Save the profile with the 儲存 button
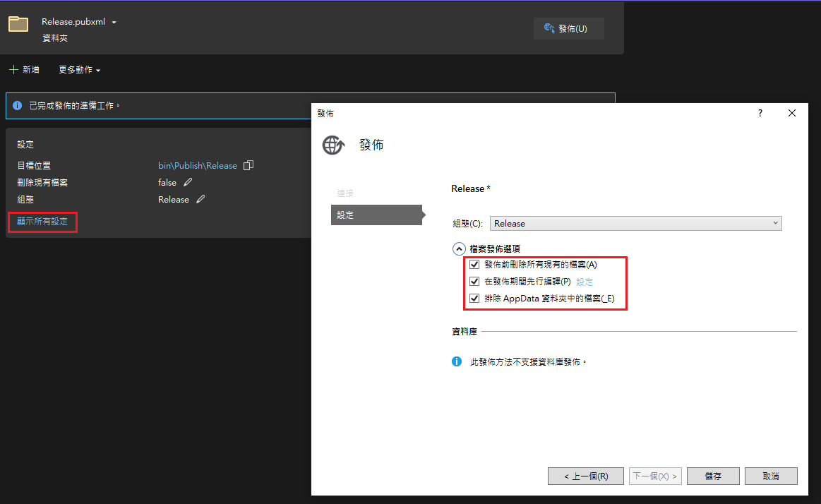This screenshot has height=504, width=821. coord(713,476)
